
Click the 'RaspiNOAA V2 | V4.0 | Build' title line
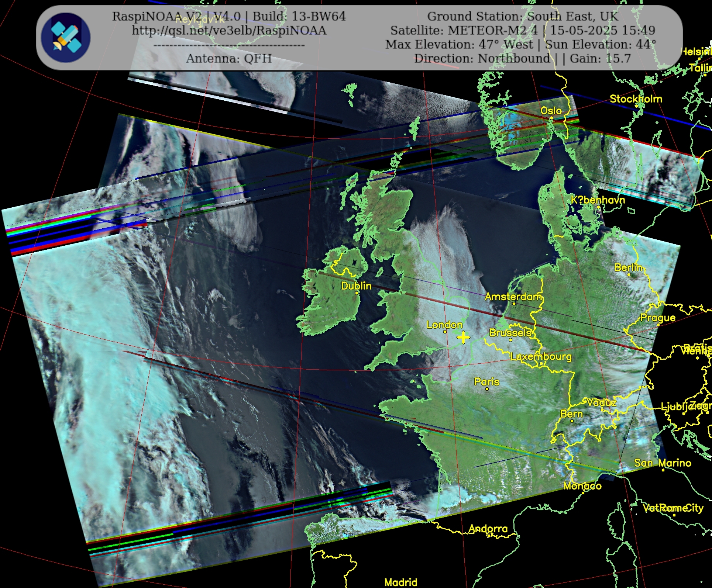point(229,16)
